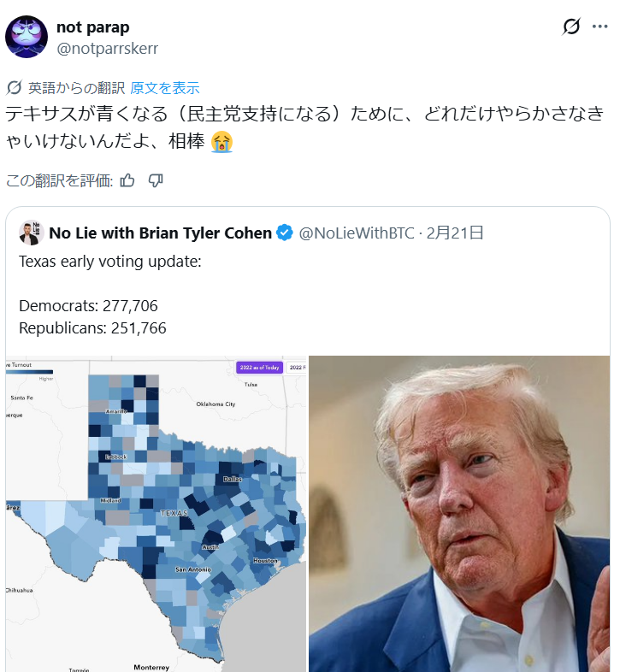Click the quoted text 'Texas early voting update'
This screenshot has height=672, width=620.
point(110,262)
